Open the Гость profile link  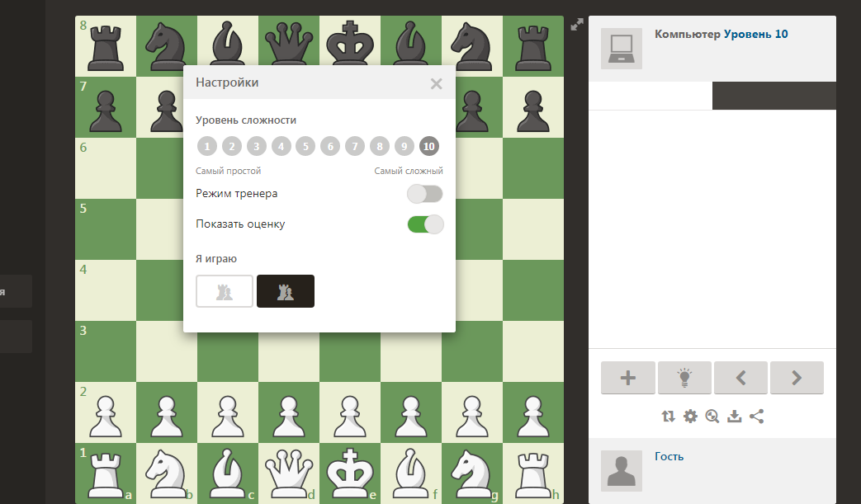(x=669, y=456)
